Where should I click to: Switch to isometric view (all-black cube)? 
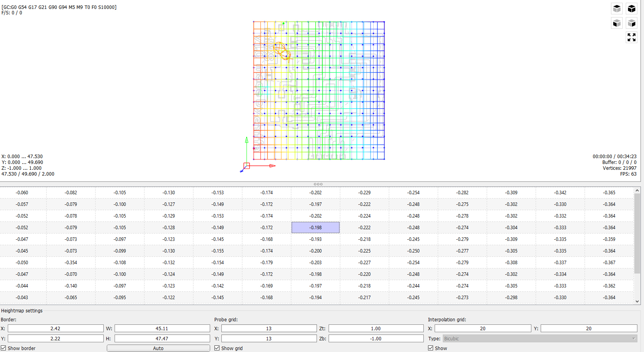pos(632,9)
